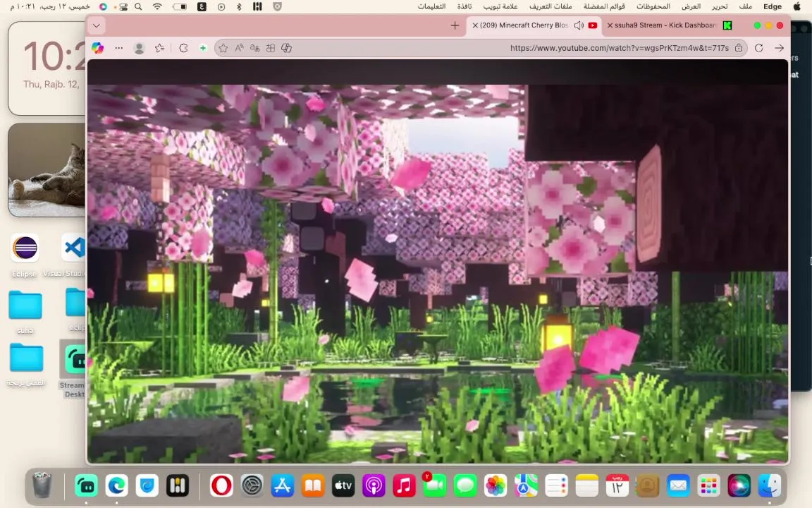The width and height of the screenshot is (812, 508).
Task: Click the battery status icon
Action: click(180, 7)
